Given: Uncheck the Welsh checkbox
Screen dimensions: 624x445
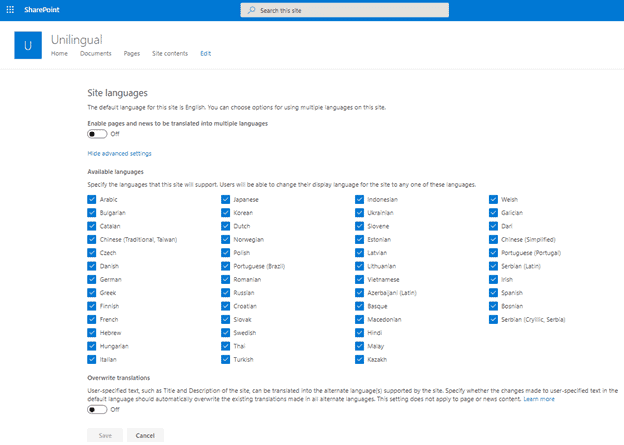Looking at the screenshot, I should (x=493, y=199).
